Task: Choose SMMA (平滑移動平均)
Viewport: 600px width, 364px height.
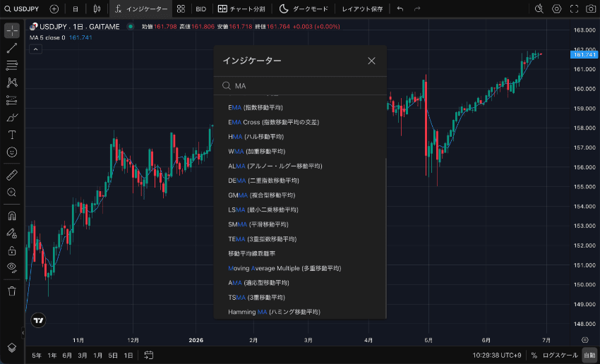Action: pos(301,224)
